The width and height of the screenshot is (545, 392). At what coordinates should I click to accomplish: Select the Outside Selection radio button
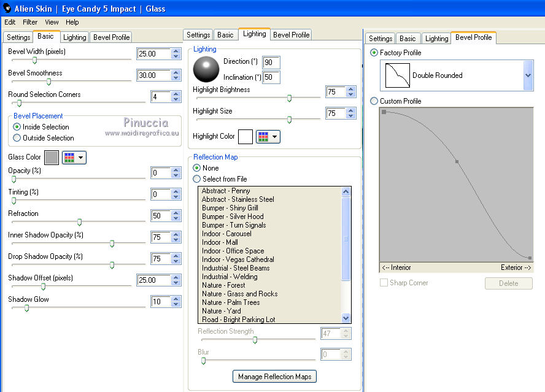(17, 138)
